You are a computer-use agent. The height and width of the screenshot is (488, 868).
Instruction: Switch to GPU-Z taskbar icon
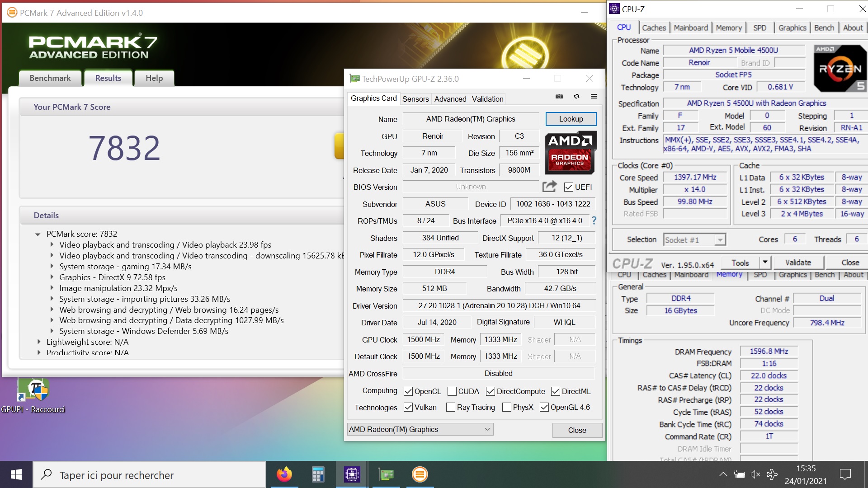386,474
